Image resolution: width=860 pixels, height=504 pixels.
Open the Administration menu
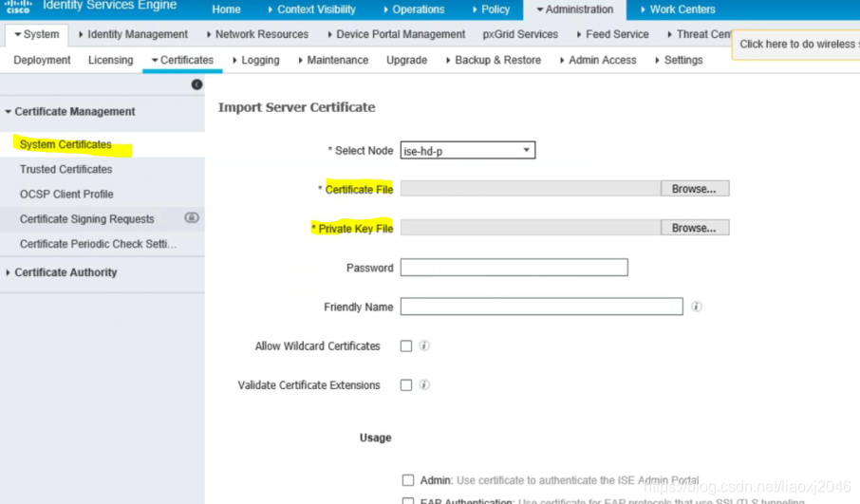[575, 9]
